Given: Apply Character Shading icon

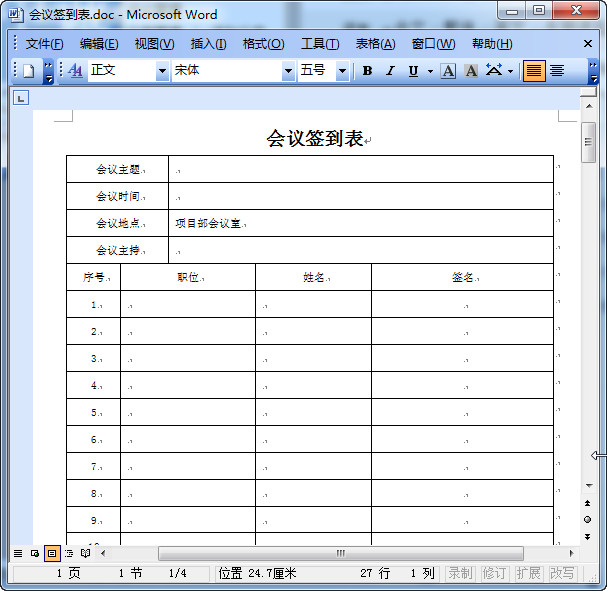Looking at the screenshot, I should point(471,71).
